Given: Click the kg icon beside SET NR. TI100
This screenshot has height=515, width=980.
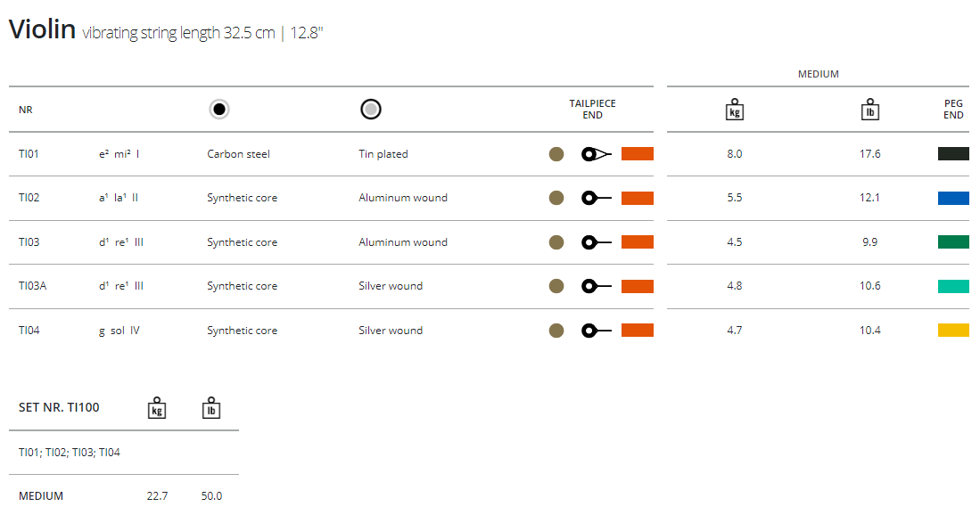Looking at the screenshot, I should click(157, 408).
